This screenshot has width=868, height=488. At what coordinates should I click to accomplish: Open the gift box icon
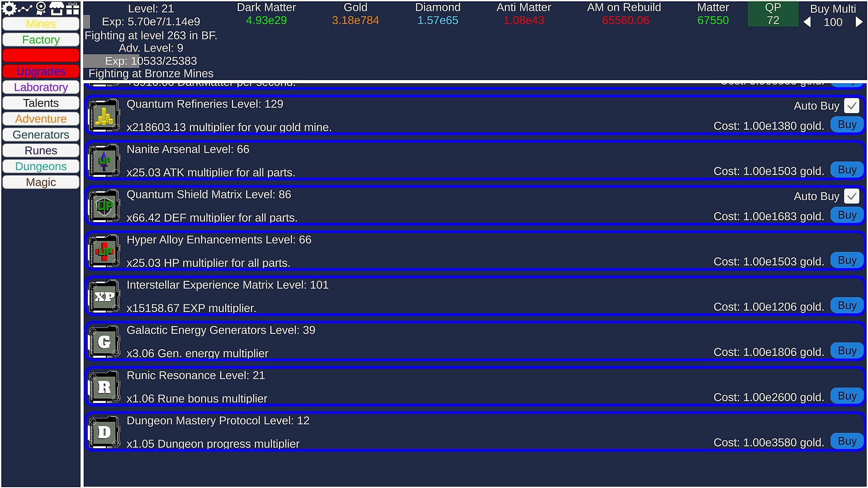tap(72, 8)
